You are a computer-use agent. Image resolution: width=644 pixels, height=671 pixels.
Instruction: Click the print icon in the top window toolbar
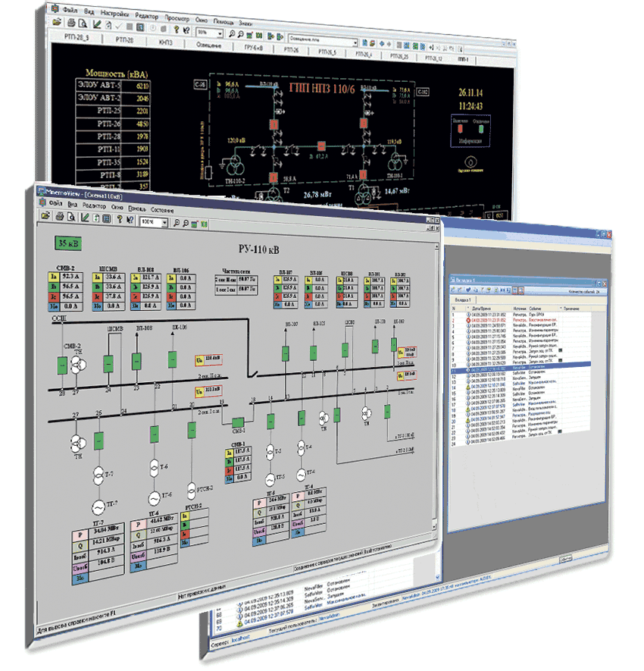coord(71,23)
